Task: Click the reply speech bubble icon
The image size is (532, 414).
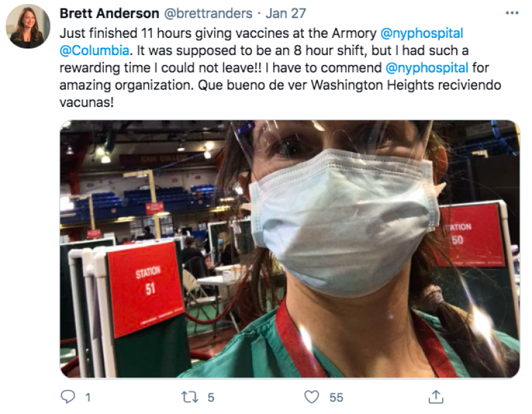Action: tap(68, 396)
